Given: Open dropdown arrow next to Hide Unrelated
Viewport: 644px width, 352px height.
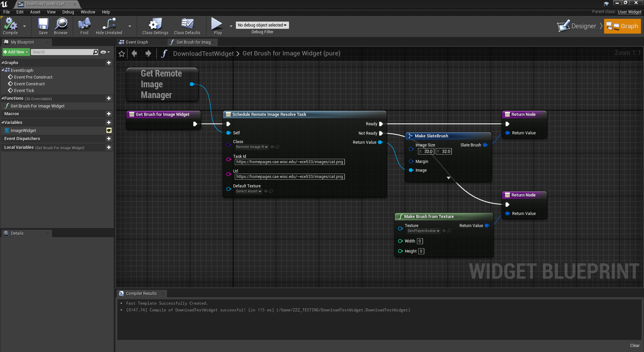Looking at the screenshot, I should 130,26.
